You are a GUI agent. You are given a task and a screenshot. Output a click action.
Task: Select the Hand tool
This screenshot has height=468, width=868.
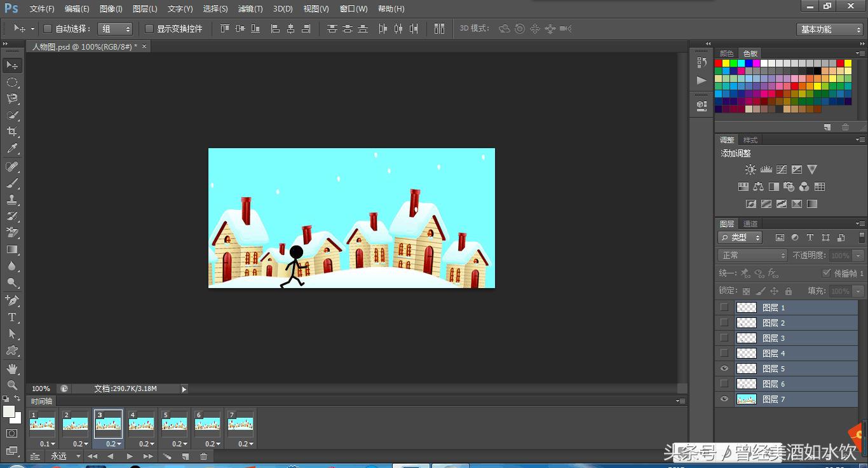pyautogui.click(x=11, y=369)
